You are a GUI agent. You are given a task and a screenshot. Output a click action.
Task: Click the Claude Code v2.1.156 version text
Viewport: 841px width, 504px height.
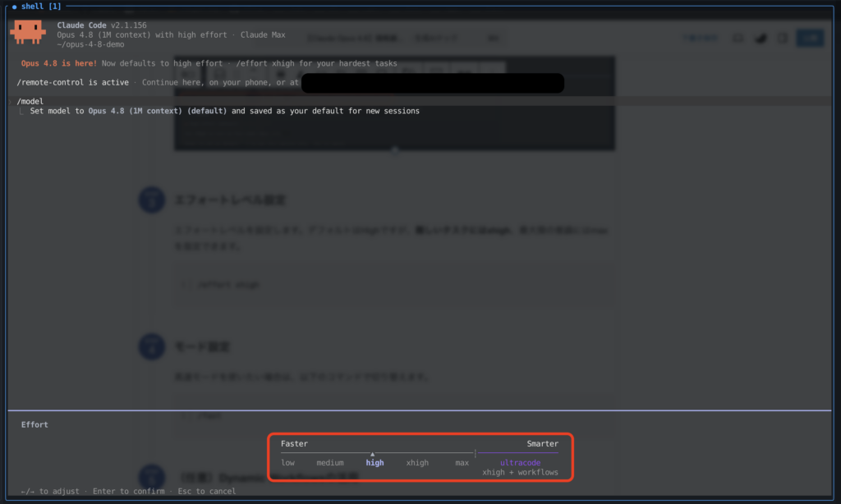coord(102,25)
